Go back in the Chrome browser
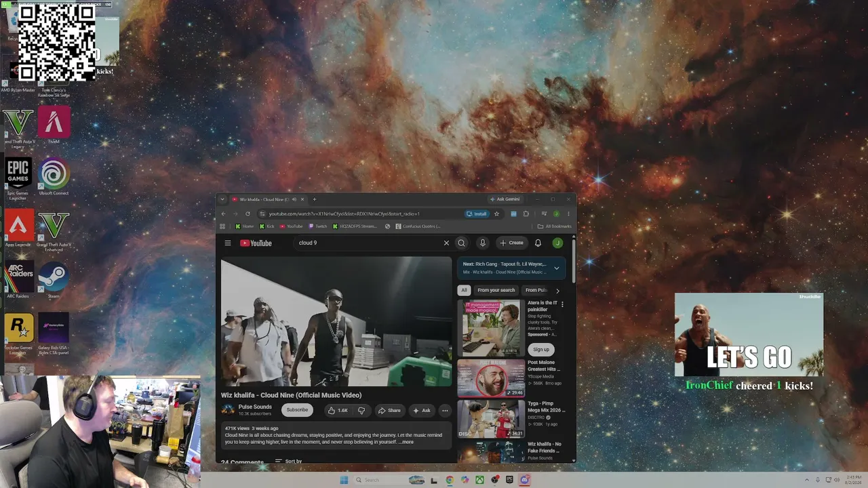 [223, 214]
